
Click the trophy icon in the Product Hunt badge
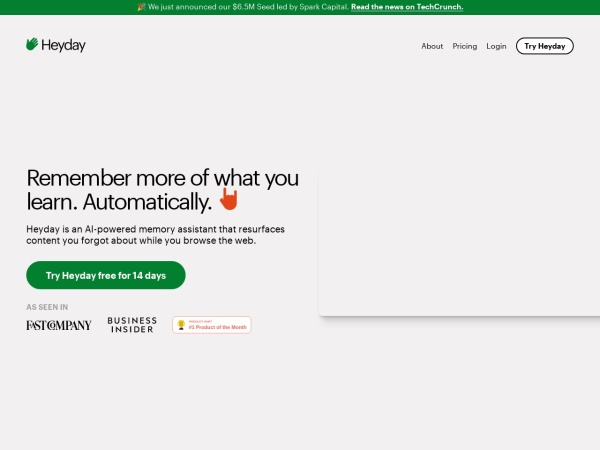[181, 325]
